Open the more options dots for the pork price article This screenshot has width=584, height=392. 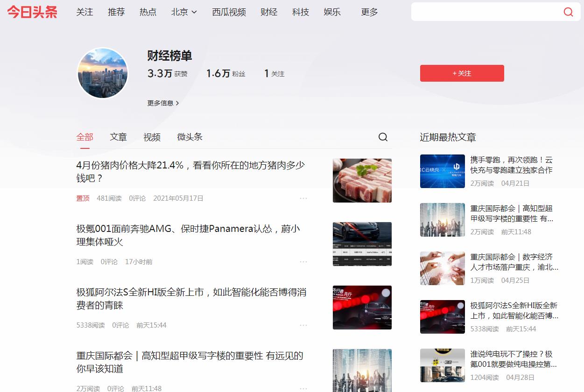click(x=303, y=198)
